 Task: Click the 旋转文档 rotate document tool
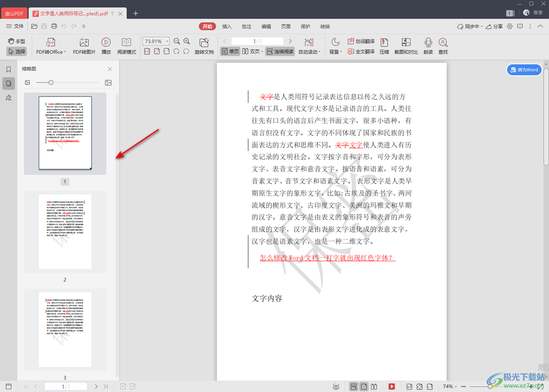click(x=204, y=46)
